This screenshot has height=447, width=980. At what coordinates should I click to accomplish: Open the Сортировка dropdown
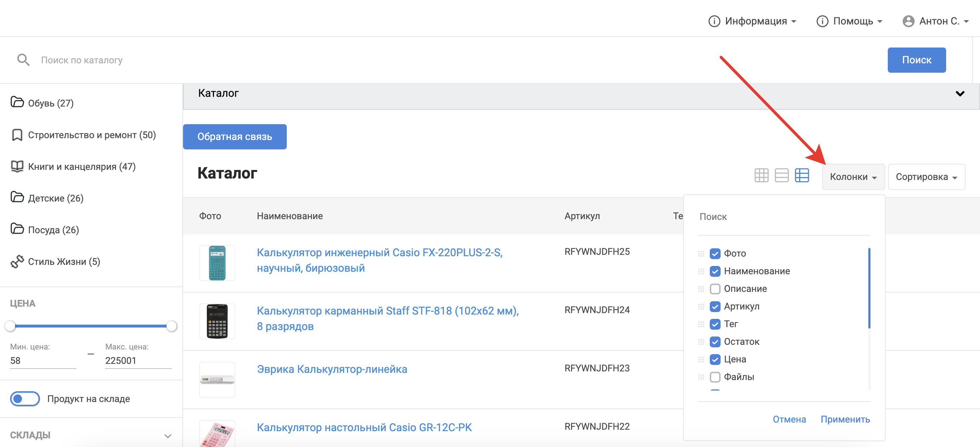click(x=926, y=177)
